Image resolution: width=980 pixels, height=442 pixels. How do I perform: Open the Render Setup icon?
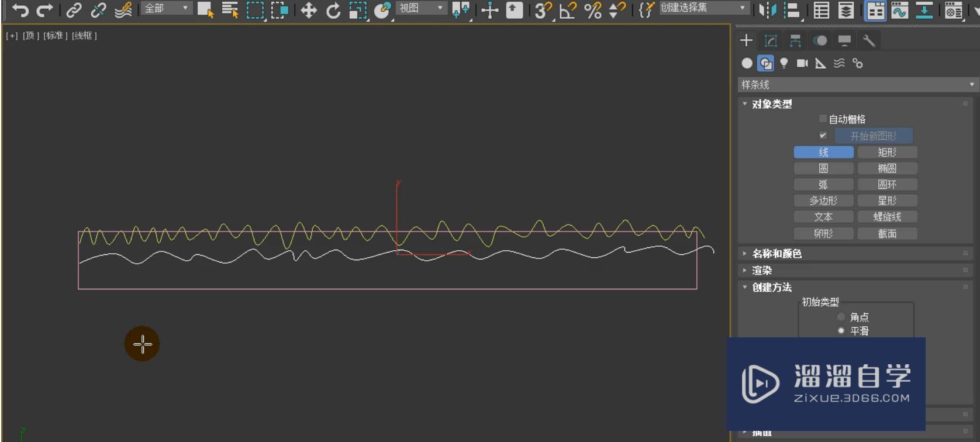(954, 10)
